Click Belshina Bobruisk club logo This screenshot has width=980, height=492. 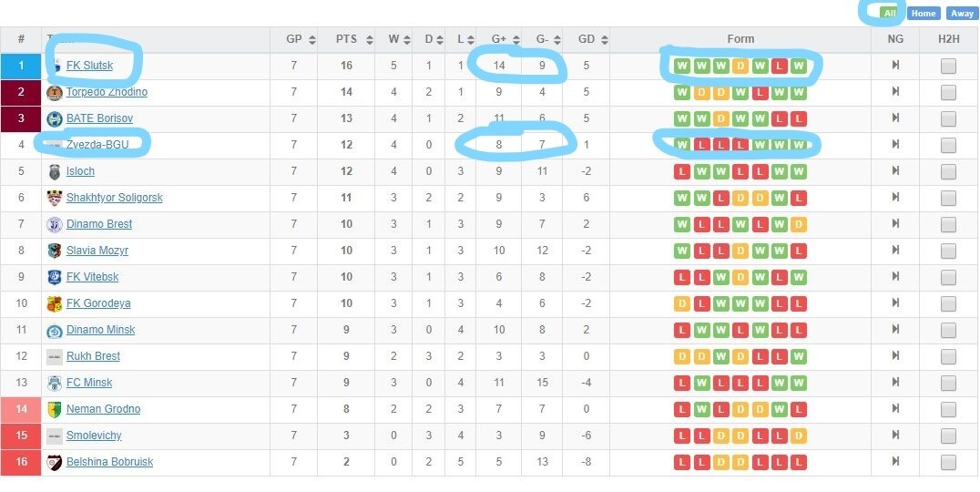coord(55,462)
